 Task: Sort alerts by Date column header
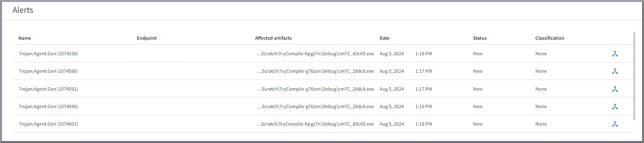pyautogui.click(x=384, y=38)
